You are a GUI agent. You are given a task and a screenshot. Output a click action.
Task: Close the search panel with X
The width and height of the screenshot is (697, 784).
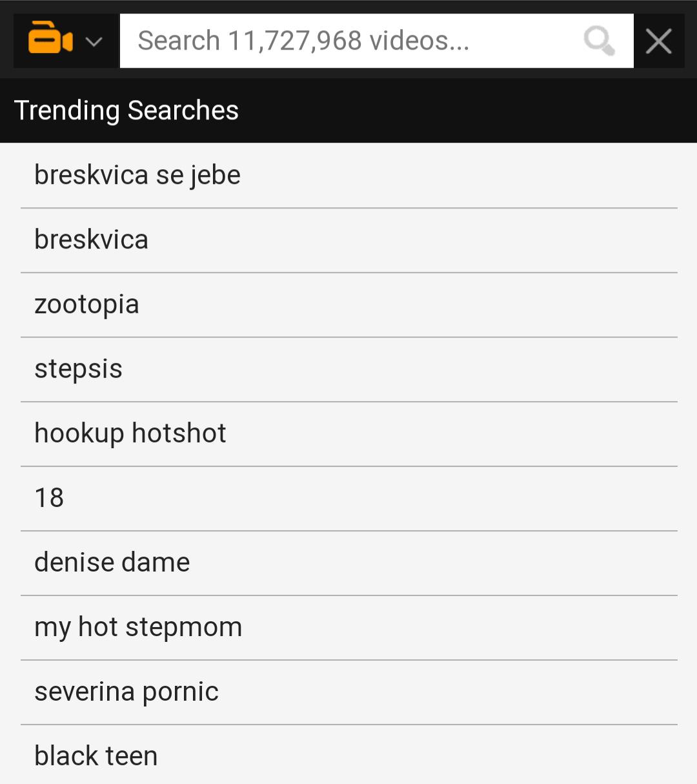point(658,41)
